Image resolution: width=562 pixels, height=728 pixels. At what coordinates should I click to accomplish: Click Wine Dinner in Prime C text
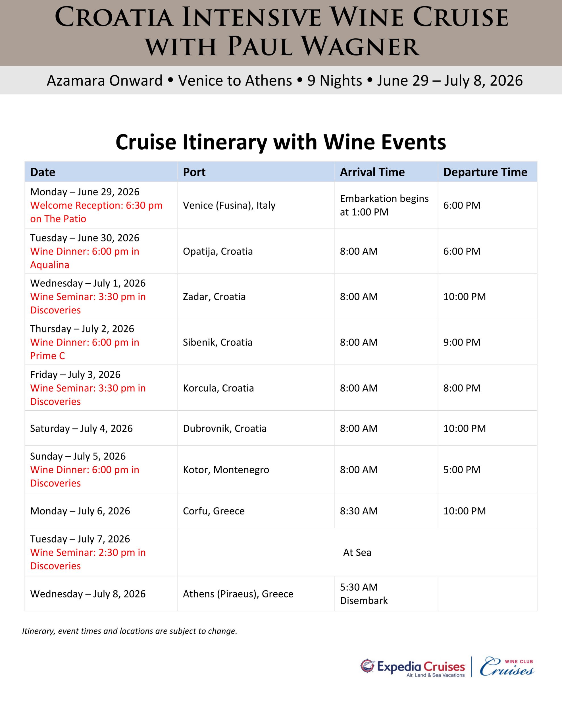pos(85,349)
